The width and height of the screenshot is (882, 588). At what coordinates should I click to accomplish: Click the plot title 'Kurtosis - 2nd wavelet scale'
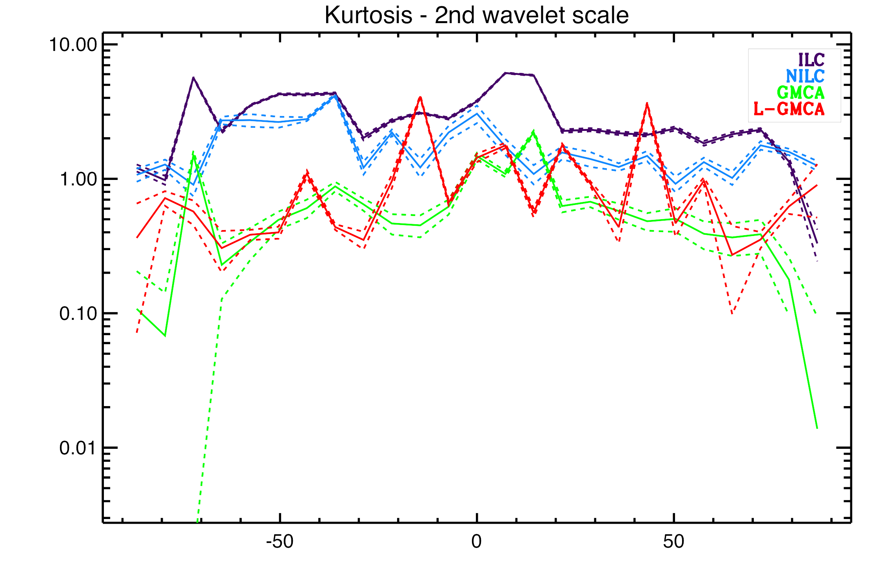476,16
